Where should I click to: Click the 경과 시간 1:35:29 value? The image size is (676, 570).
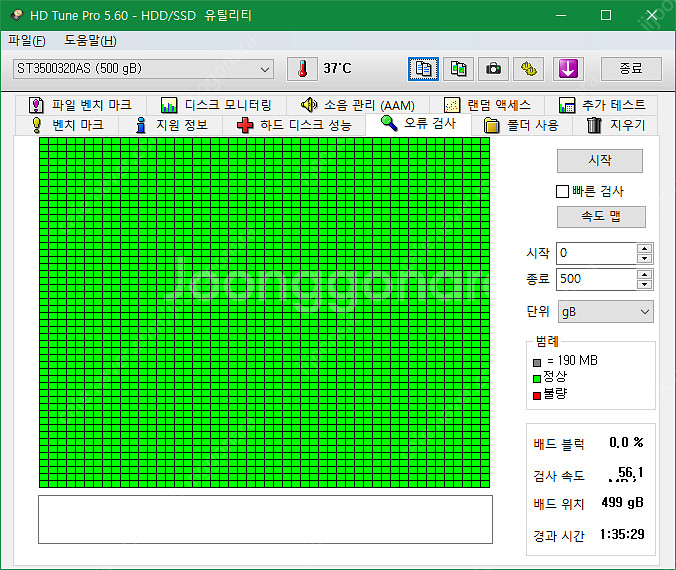click(x=622, y=535)
